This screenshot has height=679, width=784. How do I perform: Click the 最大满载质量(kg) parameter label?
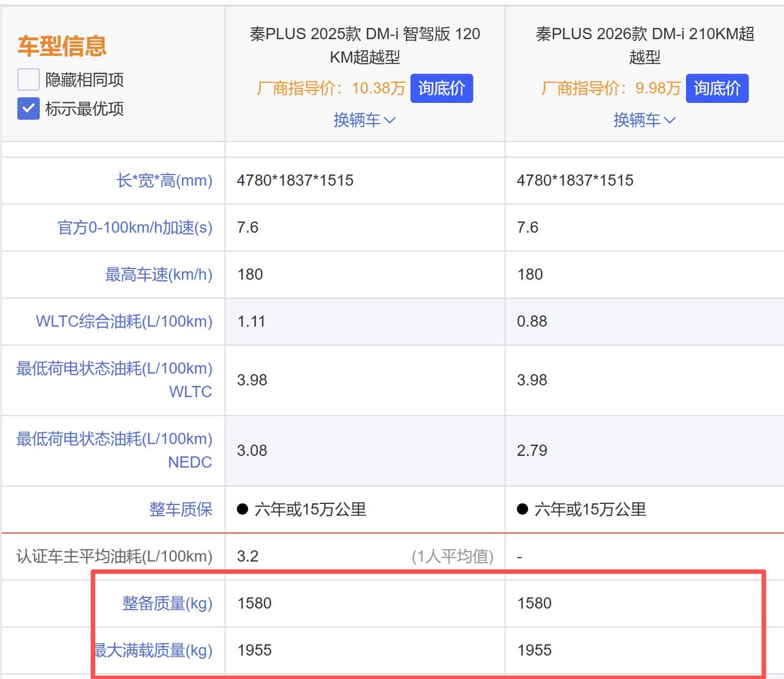click(153, 650)
